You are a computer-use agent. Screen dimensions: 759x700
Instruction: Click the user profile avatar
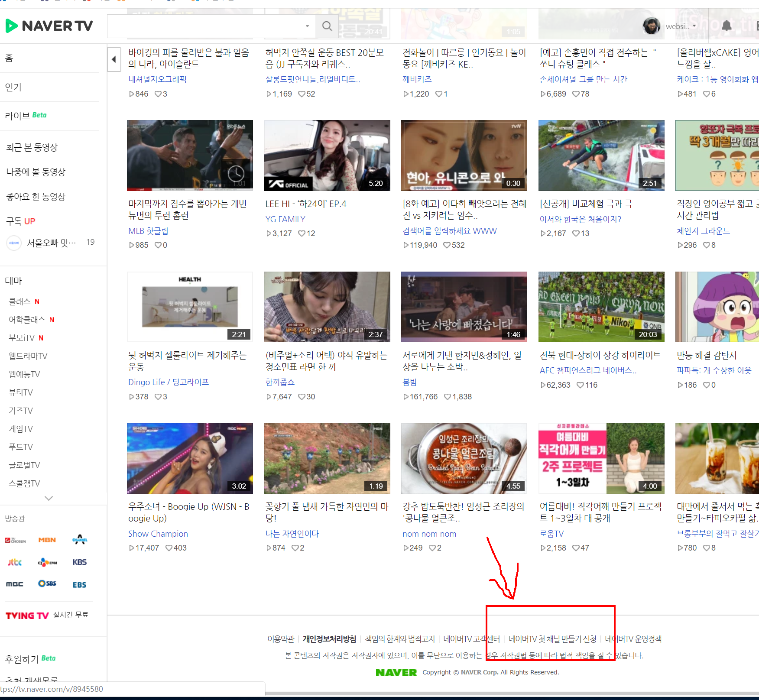click(x=652, y=26)
